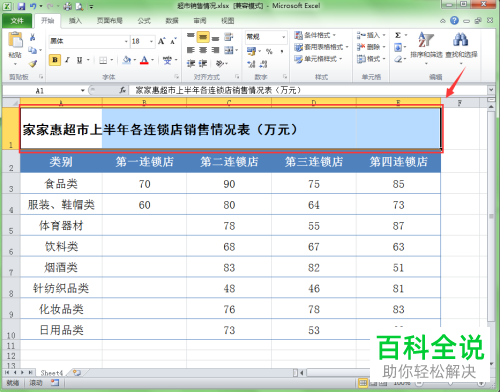Screen dimensions: 500x392
Task: Click Delete cells (删除) button
Action: (371, 47)
